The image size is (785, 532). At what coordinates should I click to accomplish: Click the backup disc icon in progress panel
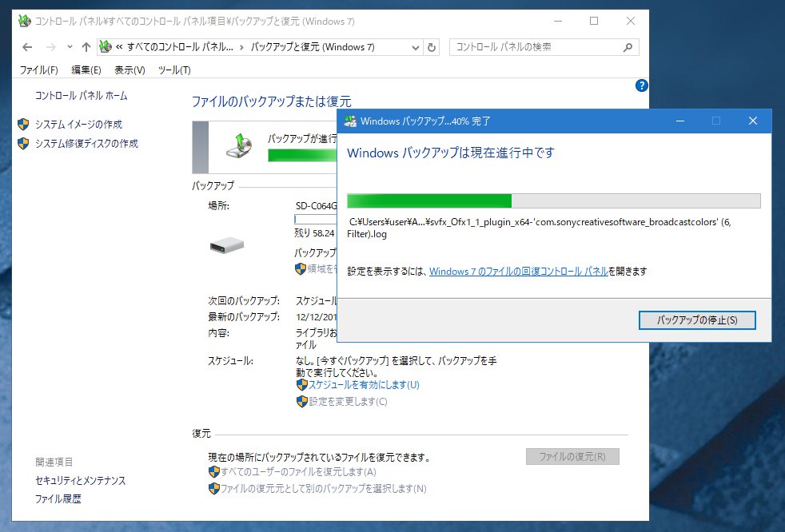pos(239,145)
